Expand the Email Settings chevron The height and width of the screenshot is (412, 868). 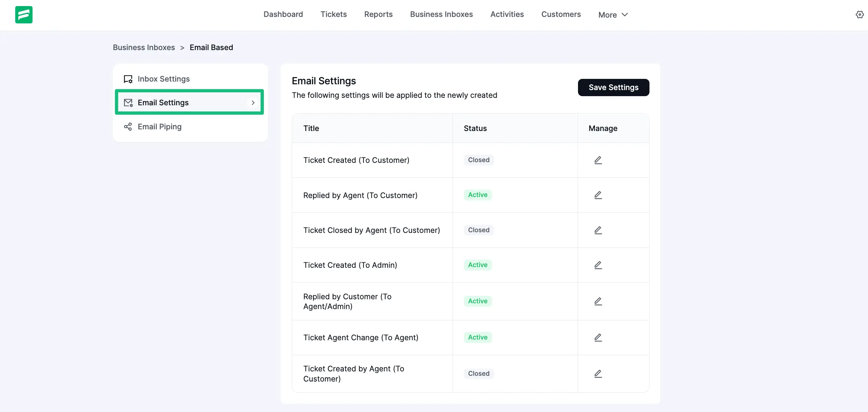(253, 103)
